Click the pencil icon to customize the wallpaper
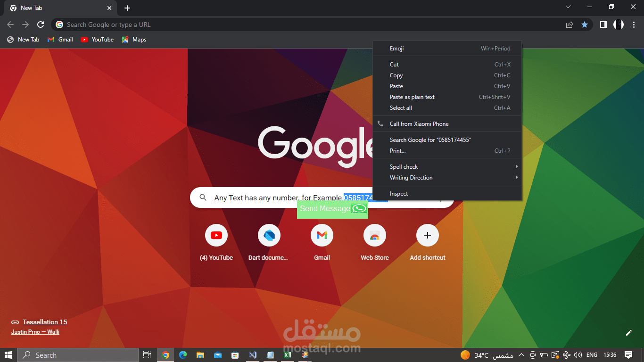 tap(629, 333)
